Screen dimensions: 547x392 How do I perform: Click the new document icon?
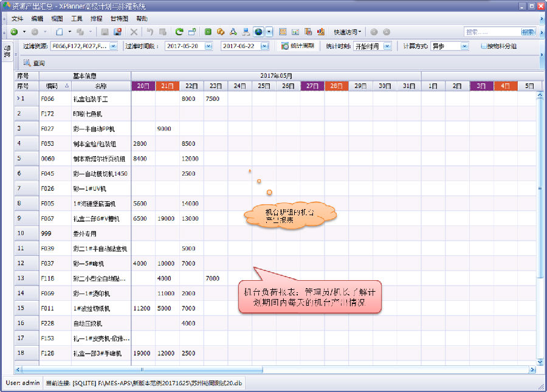pos(60,32)
